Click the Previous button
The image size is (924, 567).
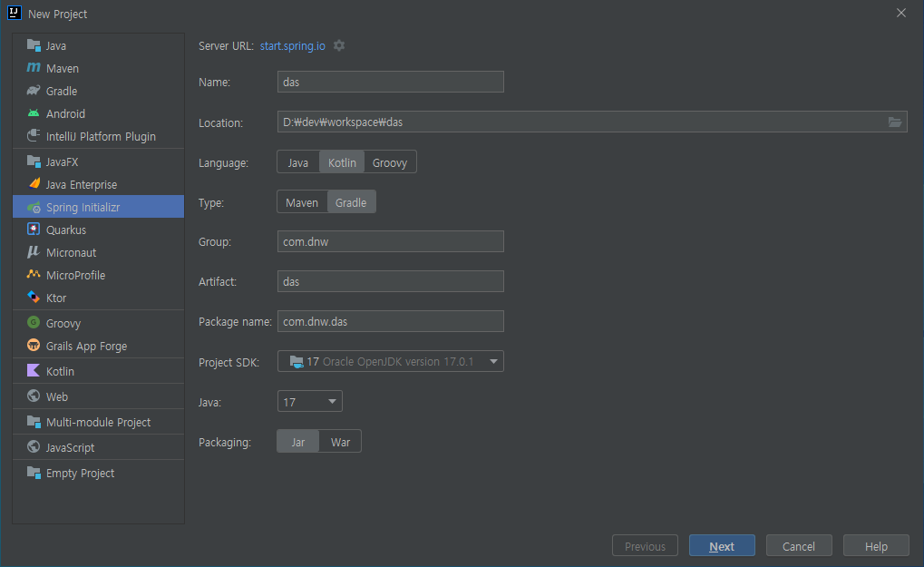pyautogui.click(x=645, y=546)
